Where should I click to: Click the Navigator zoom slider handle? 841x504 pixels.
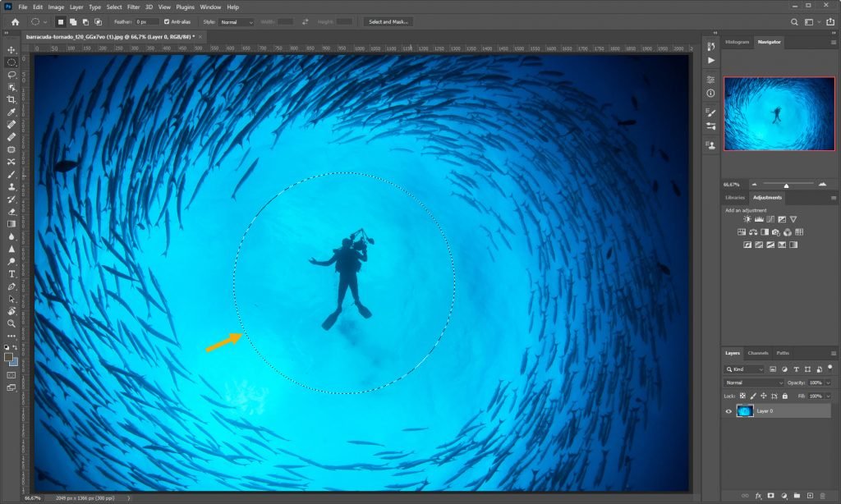[x=786, y=186]
